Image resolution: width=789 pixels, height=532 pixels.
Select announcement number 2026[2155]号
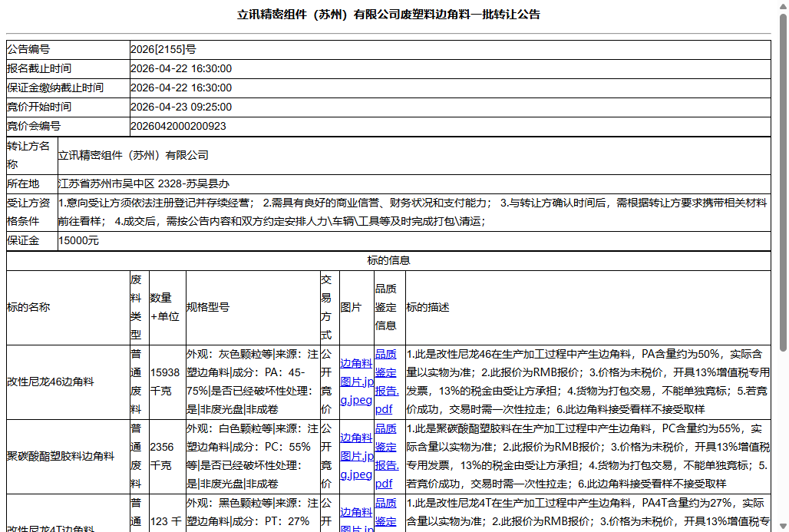click(x=163, y=49)
